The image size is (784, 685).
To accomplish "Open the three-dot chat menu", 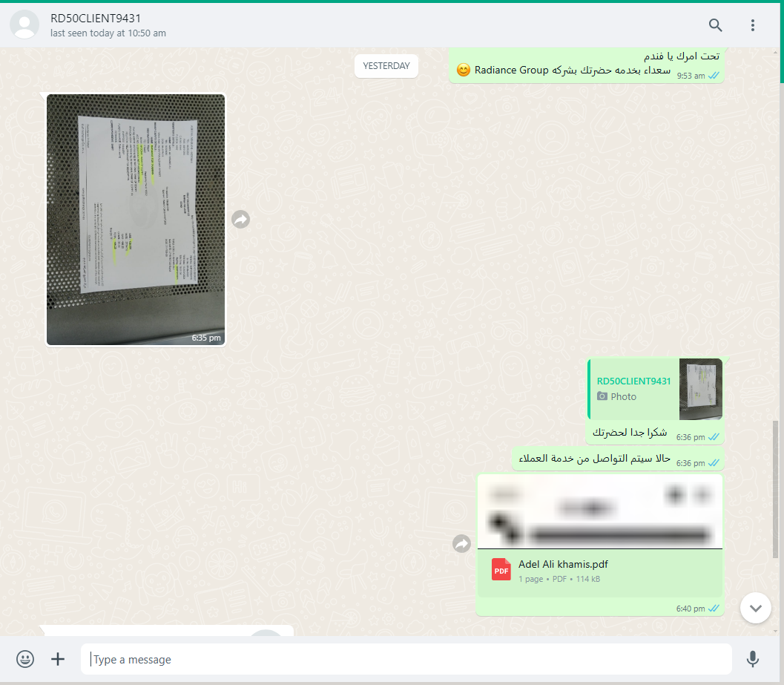I will 753,25.
